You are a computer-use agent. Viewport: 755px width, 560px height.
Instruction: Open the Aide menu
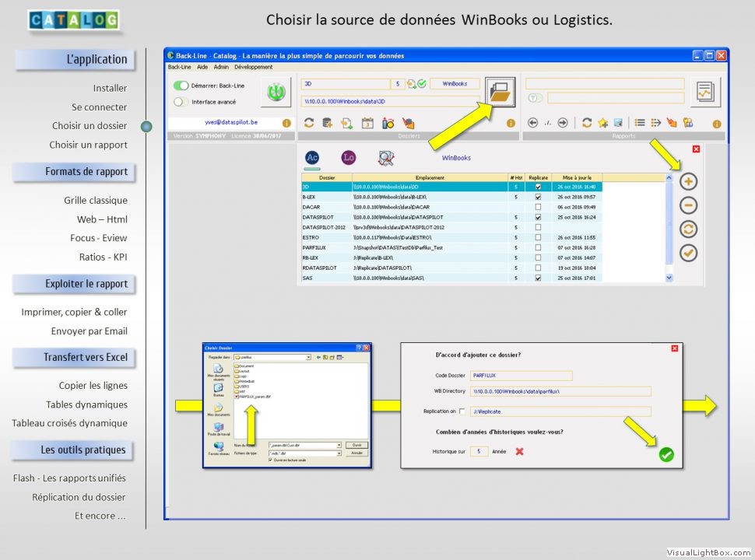point(202,68)
